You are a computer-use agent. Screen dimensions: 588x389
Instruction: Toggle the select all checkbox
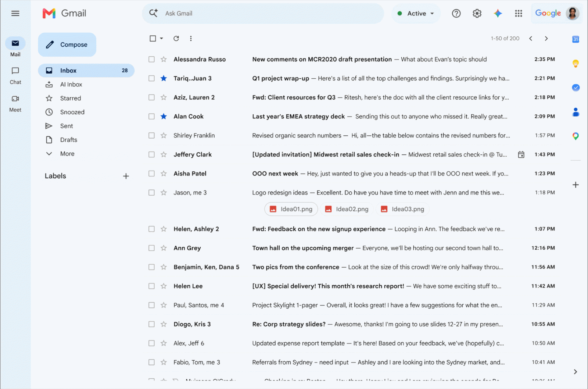pyautogui.click(x=153, y=38)
